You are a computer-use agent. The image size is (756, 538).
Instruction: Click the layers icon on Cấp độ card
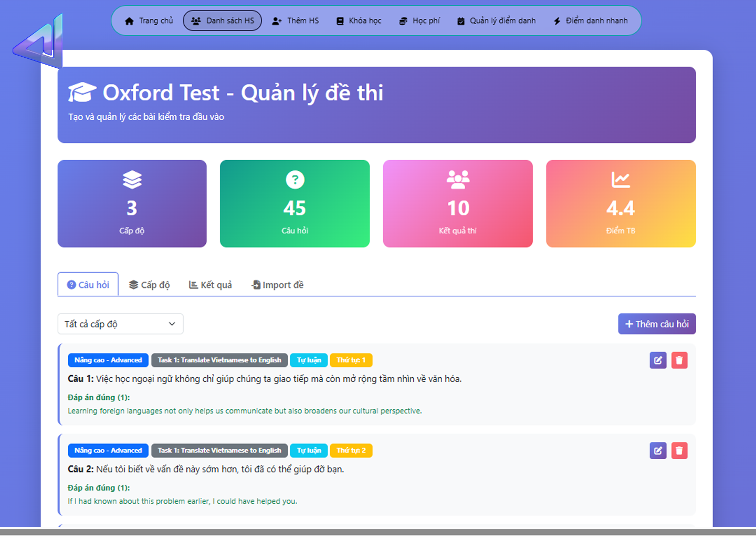click(132, 180)
